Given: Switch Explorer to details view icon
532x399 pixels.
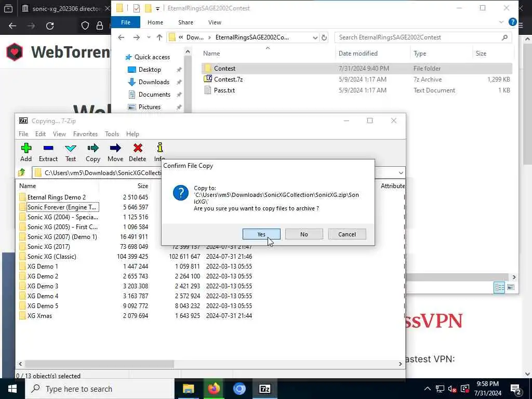Looking at the screenshot, I should (x=499, y=288).
